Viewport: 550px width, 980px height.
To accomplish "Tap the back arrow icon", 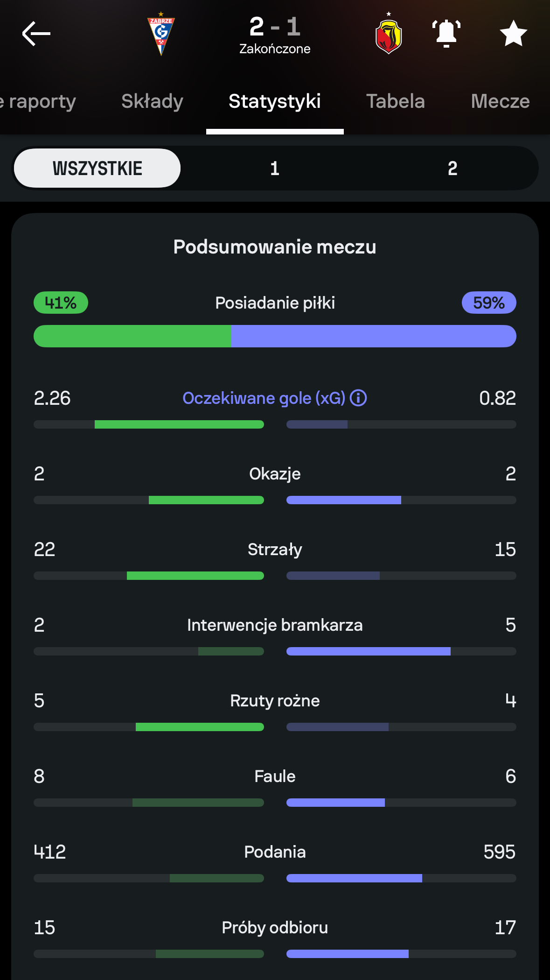I will (36, 34).
